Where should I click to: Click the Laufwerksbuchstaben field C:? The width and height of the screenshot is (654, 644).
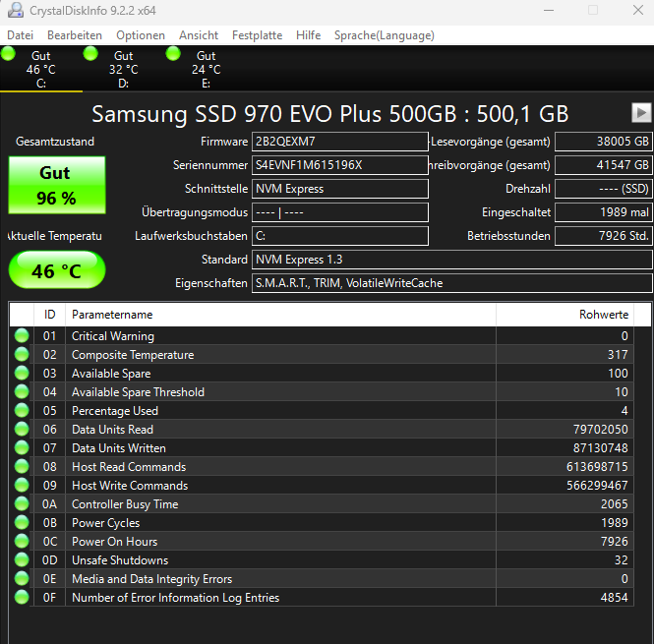[340, 236]
